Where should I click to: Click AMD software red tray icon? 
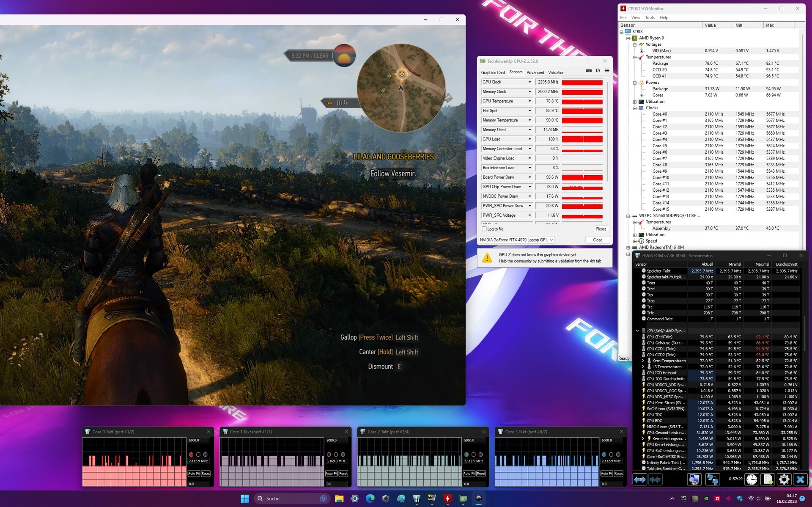(717, 499)
